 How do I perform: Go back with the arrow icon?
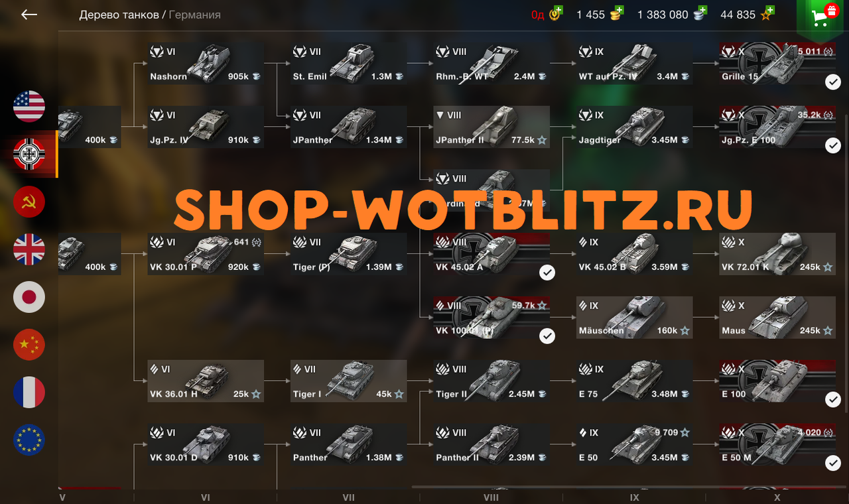pos(29,15)
